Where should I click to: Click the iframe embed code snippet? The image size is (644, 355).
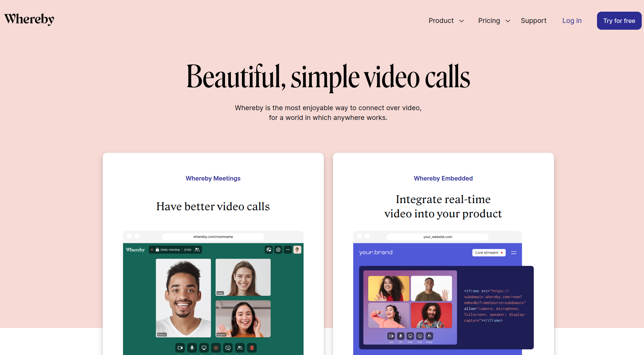(495, 306)
